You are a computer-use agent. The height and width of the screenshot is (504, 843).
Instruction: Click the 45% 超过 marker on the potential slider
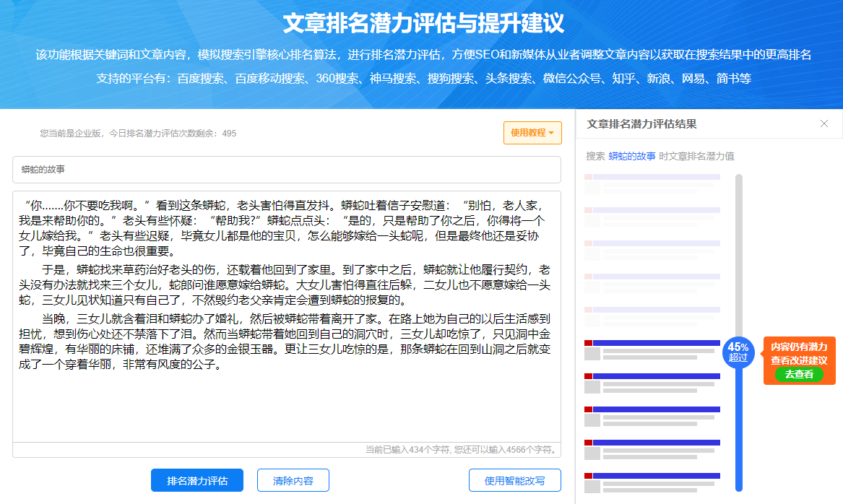coord(738,354)
